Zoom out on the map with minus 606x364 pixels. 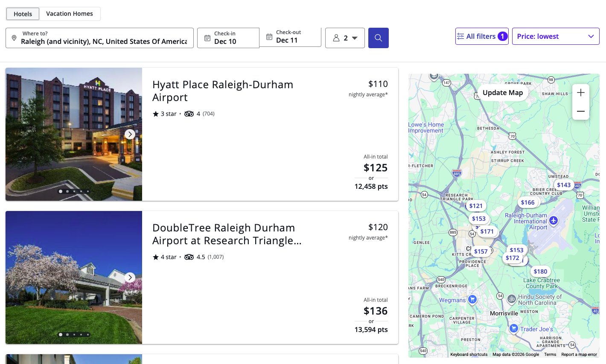click(581, 111)
